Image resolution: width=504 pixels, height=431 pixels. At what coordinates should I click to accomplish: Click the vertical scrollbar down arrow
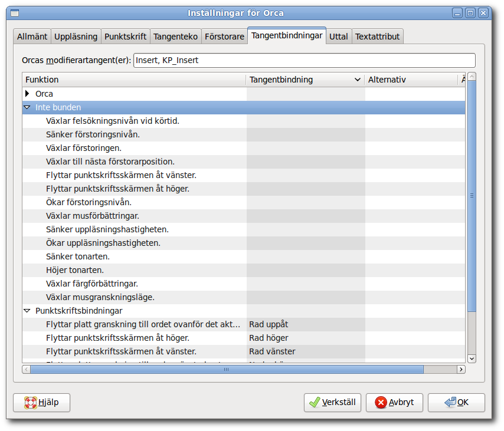[472, 358]
